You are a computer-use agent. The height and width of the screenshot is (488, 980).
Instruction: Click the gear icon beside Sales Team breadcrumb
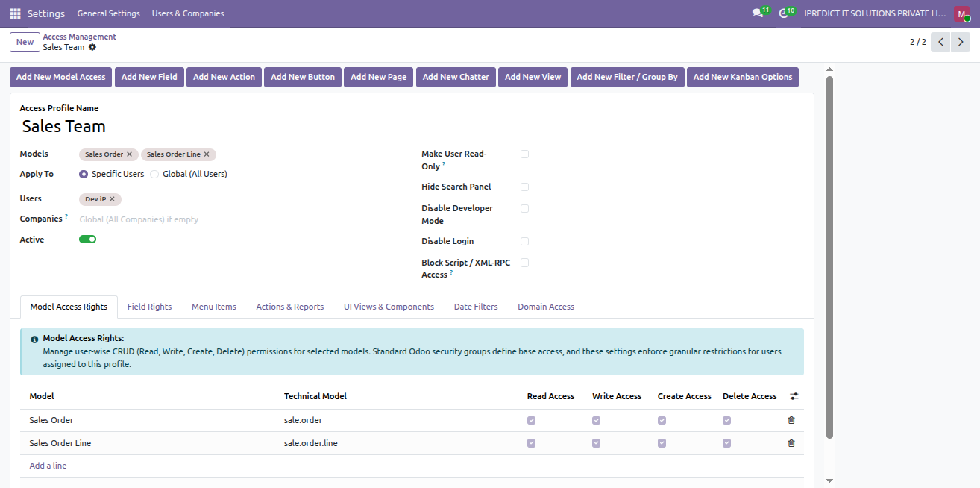coord(92,47)
